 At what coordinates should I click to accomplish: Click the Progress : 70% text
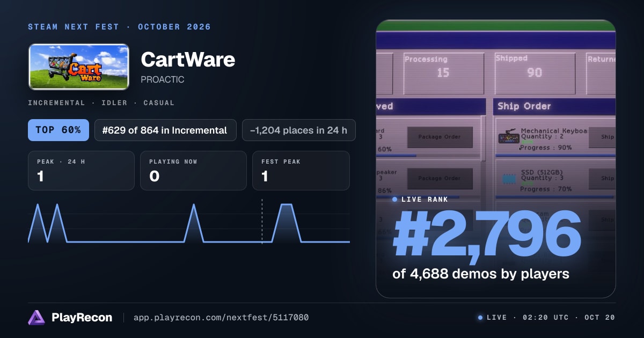pyautogui.click(x=546, y=189)
